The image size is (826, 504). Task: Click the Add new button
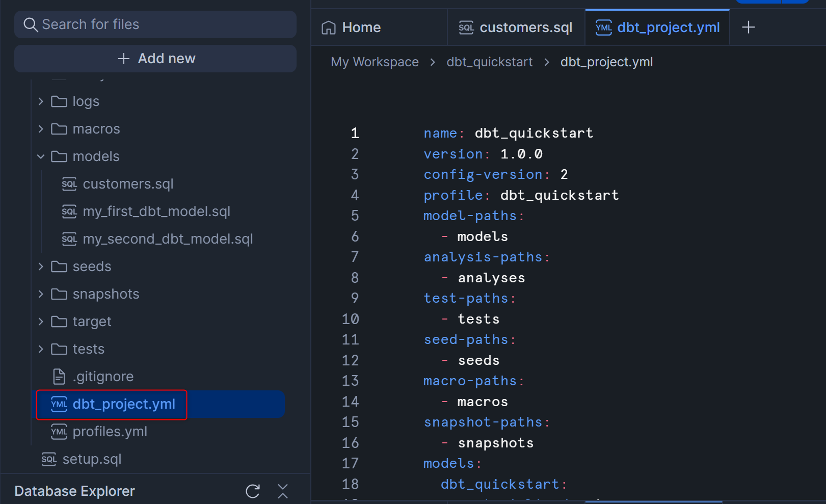(x=155, y=59)
